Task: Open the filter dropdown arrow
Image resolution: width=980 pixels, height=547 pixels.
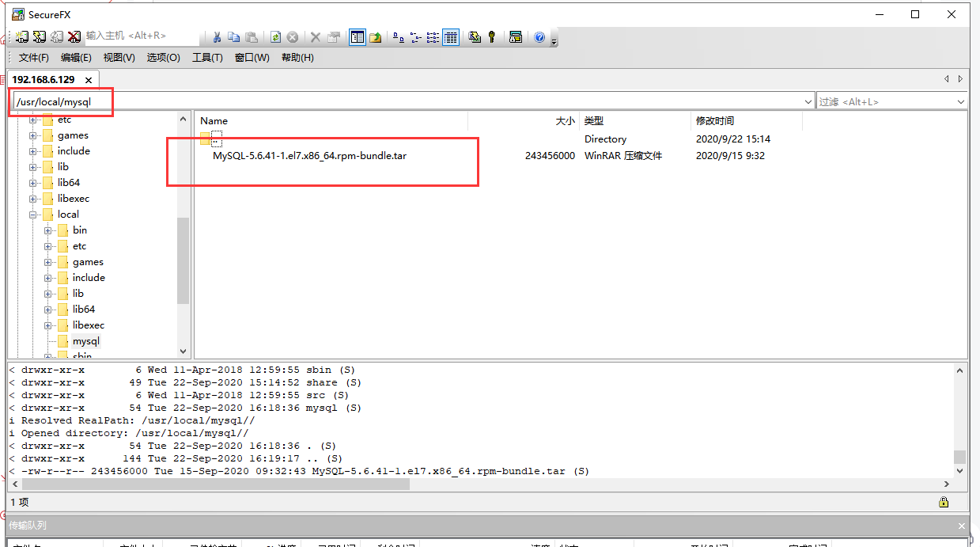Action: tap(960, 102)
